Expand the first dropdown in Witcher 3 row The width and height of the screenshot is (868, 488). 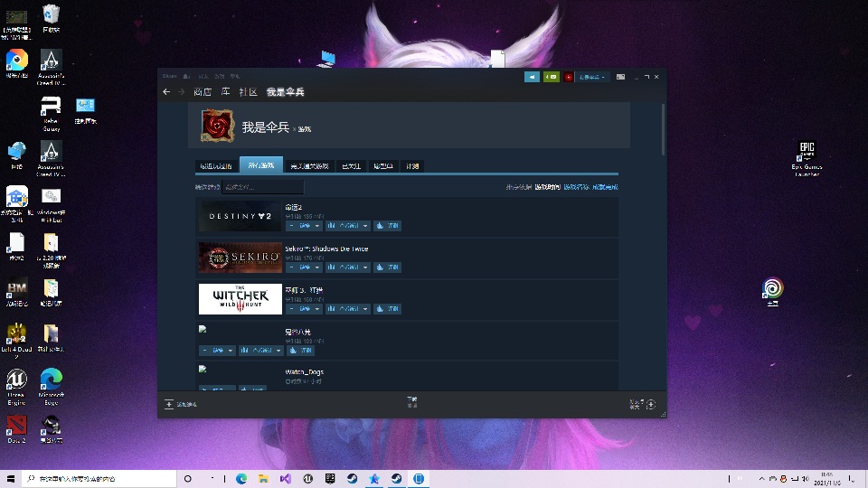[x=304, y=309]
